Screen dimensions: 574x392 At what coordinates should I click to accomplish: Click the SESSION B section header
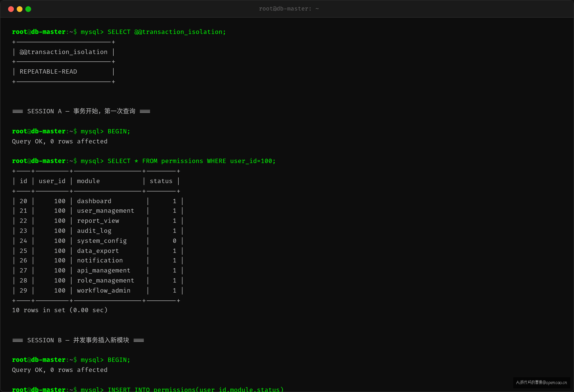click(x=78, y=340)
